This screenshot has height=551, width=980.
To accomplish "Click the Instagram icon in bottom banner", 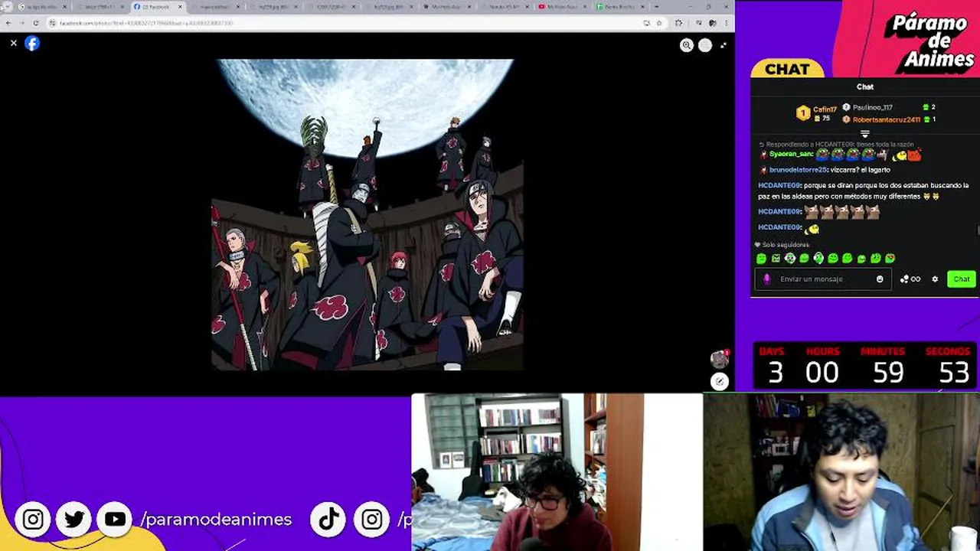I will click(33, 520).
